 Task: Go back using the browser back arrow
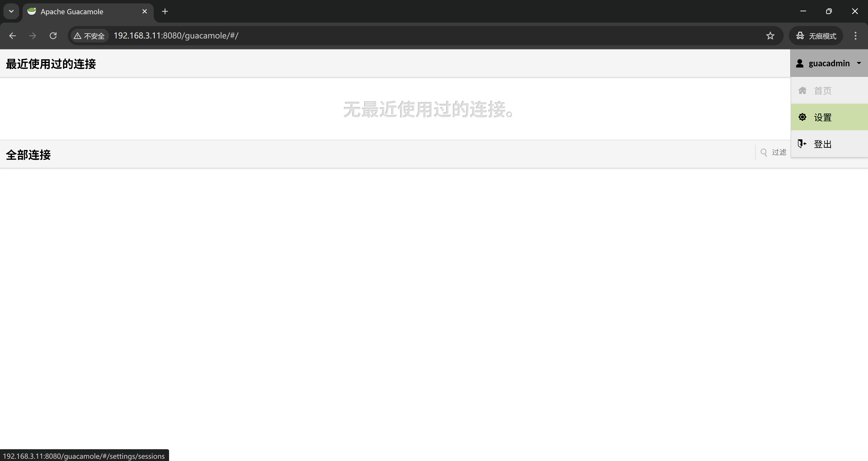click(12, 36)
